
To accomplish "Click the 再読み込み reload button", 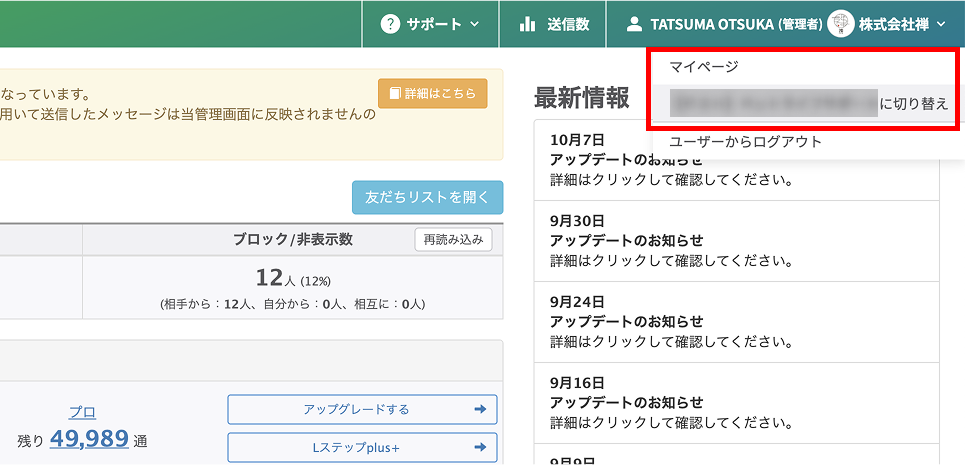I will (x=453, y=240).
